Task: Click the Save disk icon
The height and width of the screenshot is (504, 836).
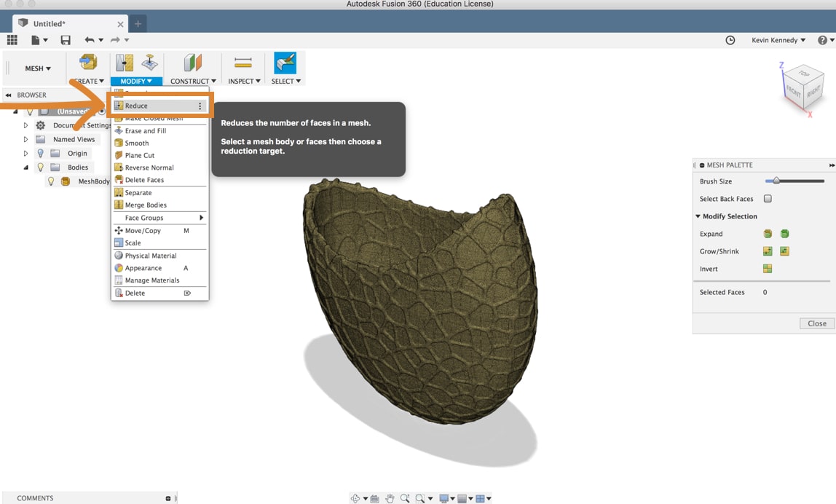Action: pos(66,40)
